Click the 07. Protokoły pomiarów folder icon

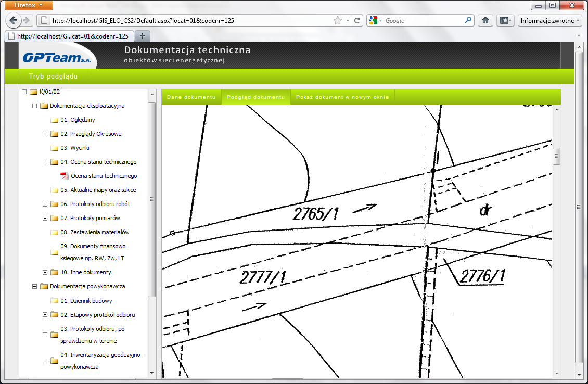(54, 218)
